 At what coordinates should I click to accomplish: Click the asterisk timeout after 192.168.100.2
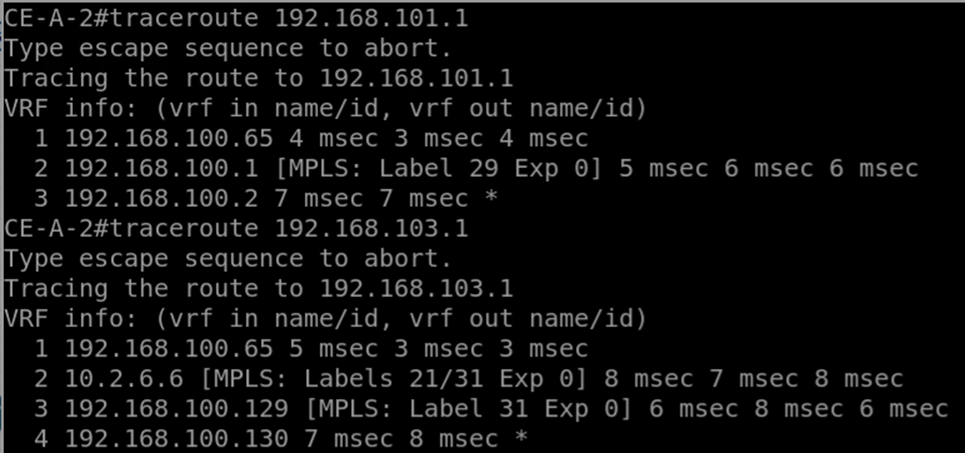pyautogui.click(x=491, y=198)
